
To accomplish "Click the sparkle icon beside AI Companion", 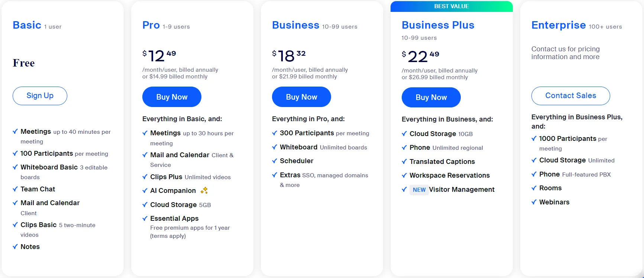I will pos(204,190).
